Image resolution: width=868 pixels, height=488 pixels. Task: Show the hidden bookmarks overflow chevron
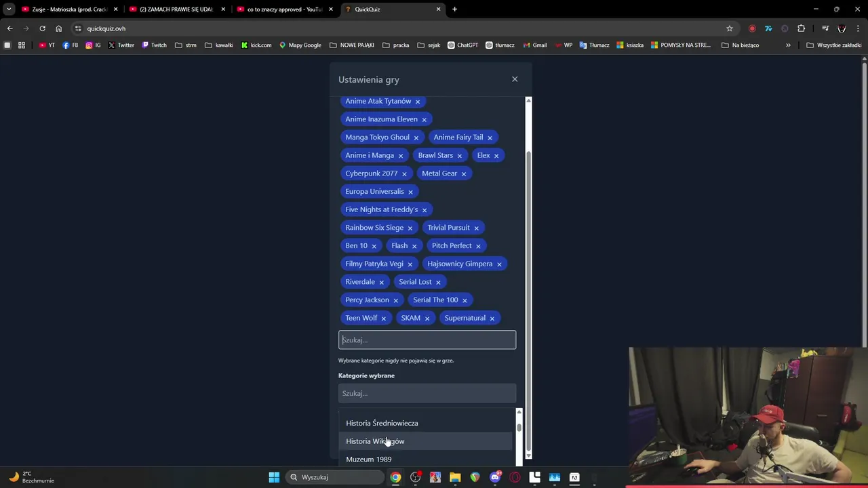click(x=788, y=45)
